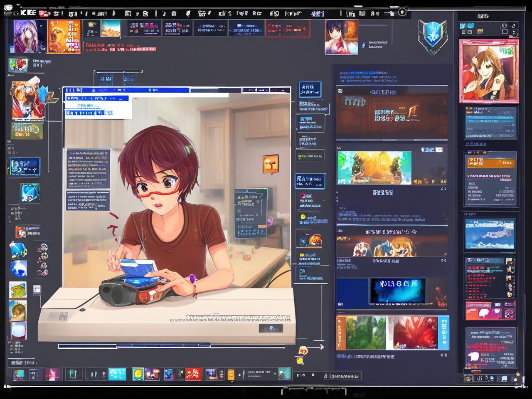Open the colorful forest landscape thumbnail

pos(374,168)
